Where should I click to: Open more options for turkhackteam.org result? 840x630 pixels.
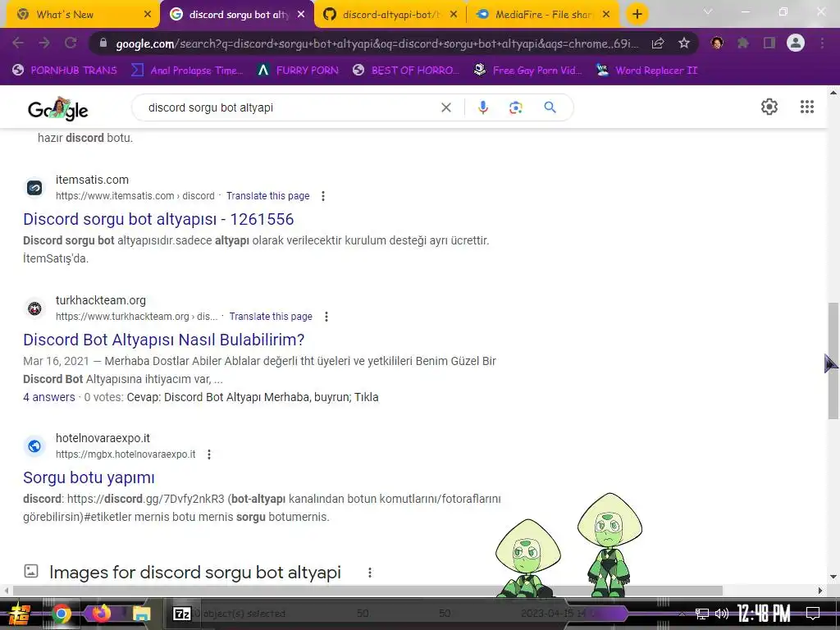tap(326, 317)
